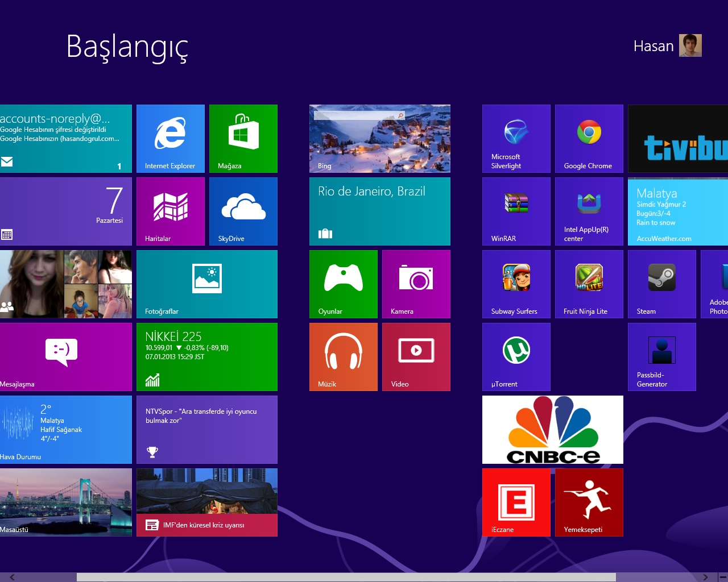Open the Yemeksepeti tile
The height and width of the screenshot is (582, 728).
point(589,502)
